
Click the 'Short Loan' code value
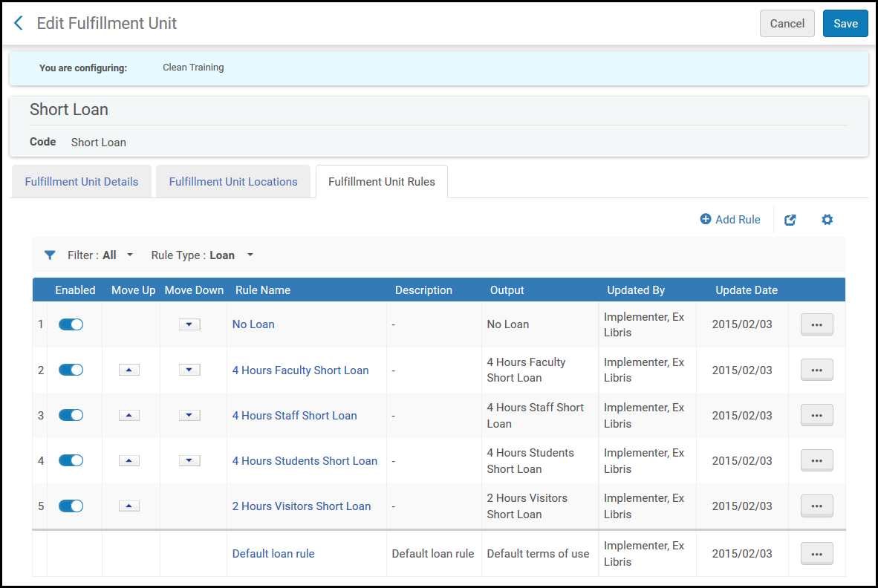99,143
